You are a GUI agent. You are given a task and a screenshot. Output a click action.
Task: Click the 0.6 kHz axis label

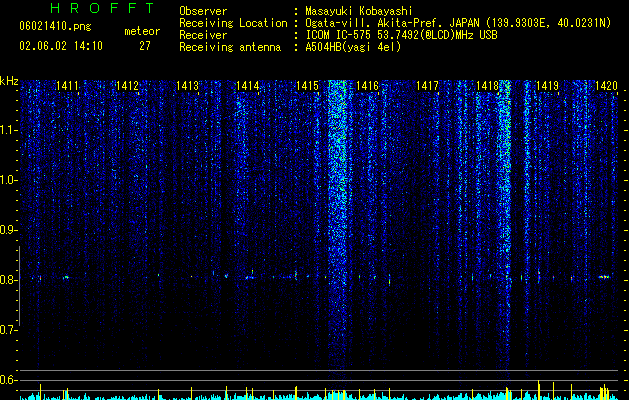tap(8, 380)
